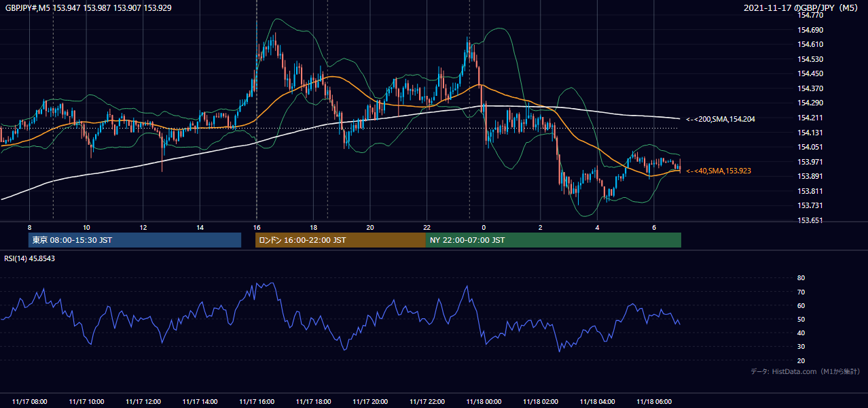
Task: Click price scale value 154.211
Action: coord(810,118)
